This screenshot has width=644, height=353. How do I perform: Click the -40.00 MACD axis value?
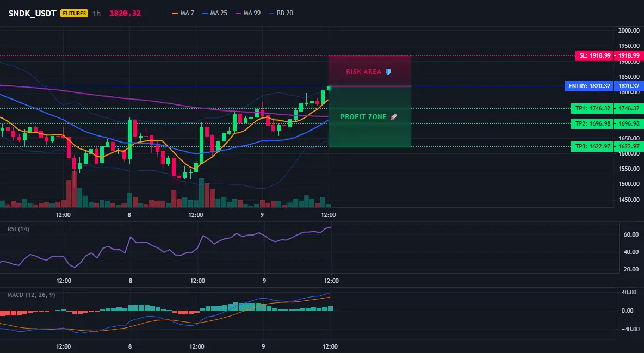[x=630, y=329]
